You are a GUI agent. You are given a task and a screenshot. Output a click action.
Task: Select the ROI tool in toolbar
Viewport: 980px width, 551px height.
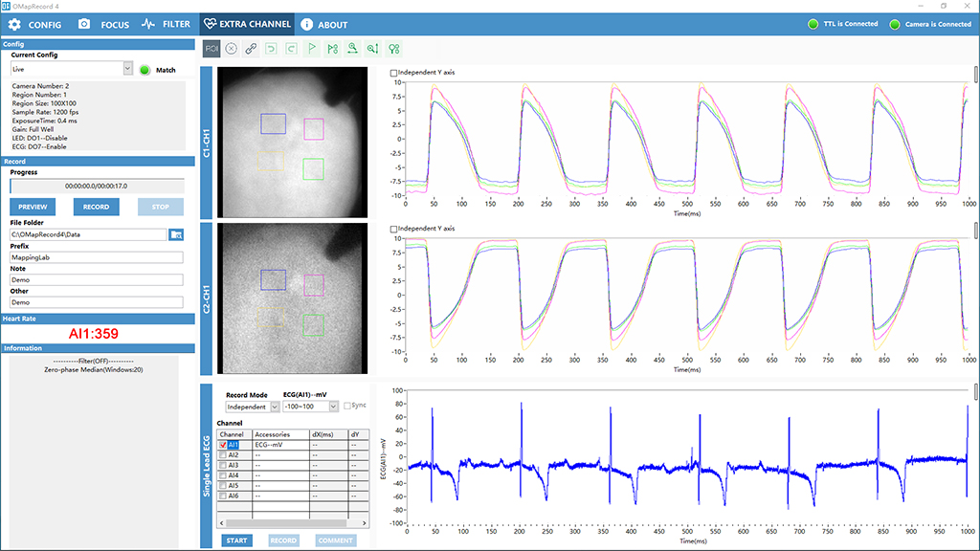pyautogui.click(x=212, y=49)
